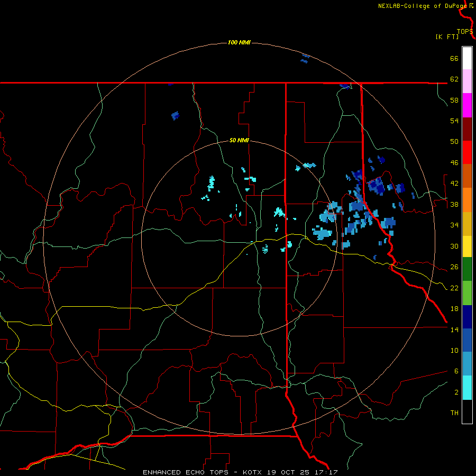Click the 50 NMI range ring label

(239, 140)
